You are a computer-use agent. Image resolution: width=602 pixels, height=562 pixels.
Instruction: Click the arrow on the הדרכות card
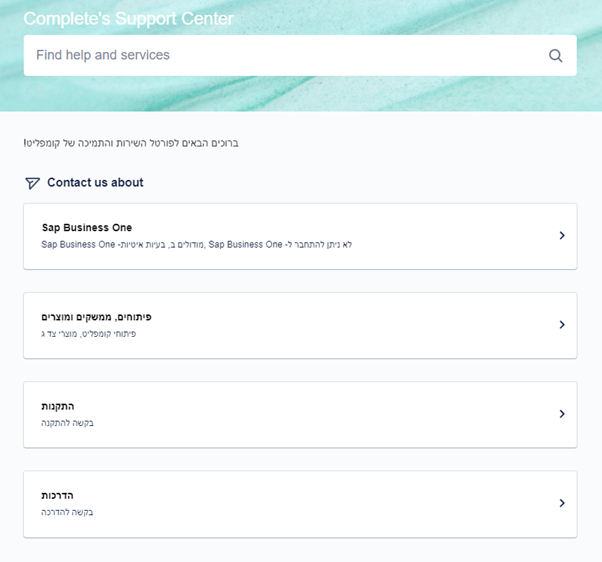562,503
